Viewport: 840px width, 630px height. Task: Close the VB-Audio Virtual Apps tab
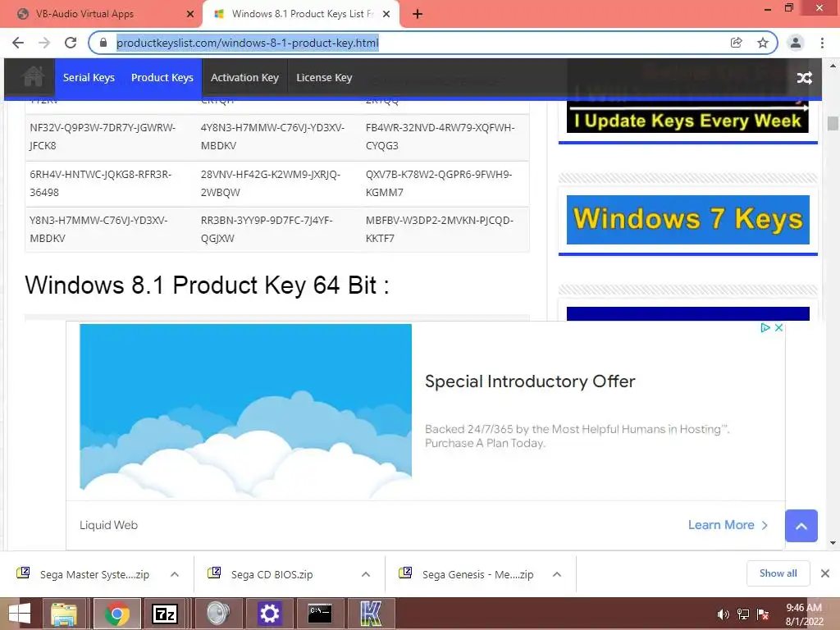coord(190,14)
